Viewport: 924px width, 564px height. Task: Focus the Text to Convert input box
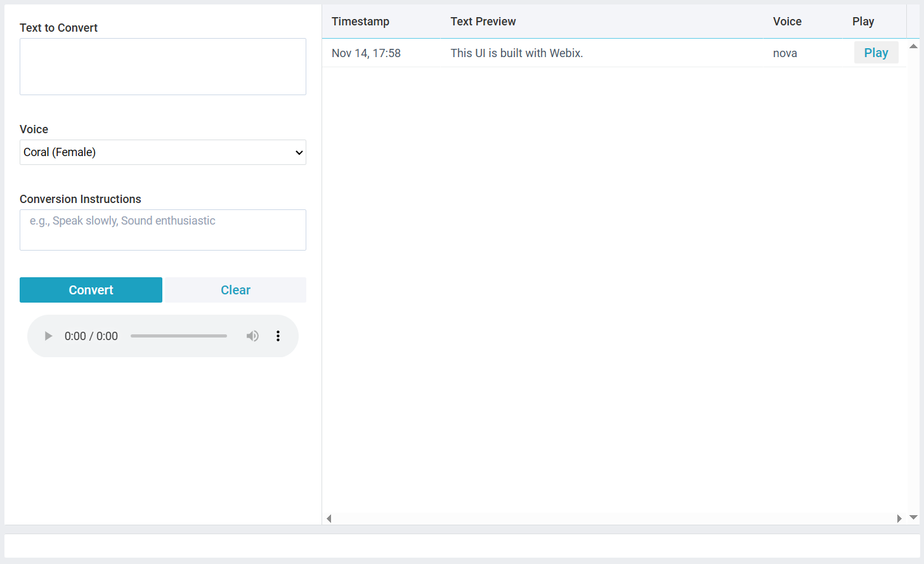[163, 67]
